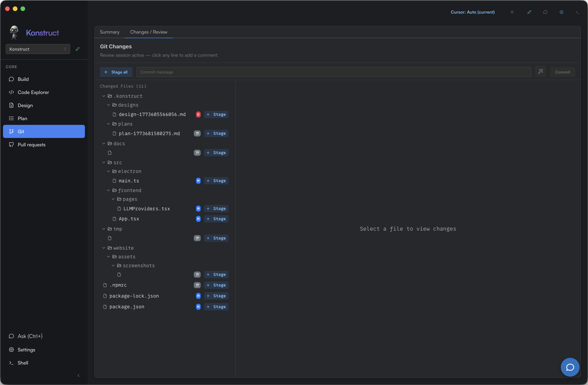Click the Commit message input field
The height and width of the screenshot is (385, 588).
pyautogui.click(x=334, y=72)
